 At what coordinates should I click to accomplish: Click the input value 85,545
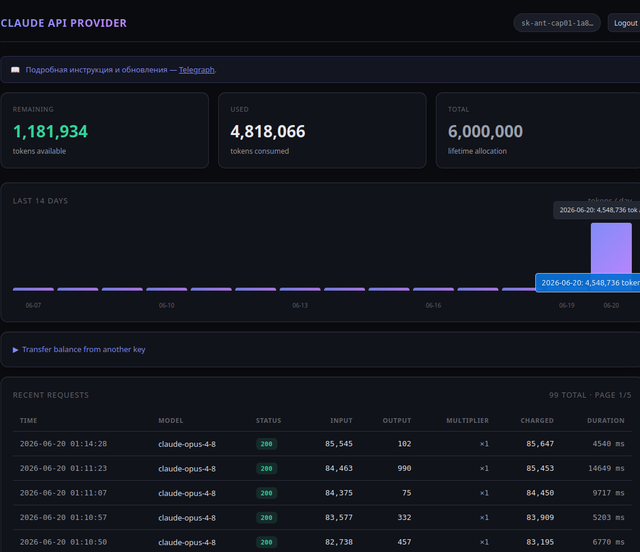pos(339,444)
